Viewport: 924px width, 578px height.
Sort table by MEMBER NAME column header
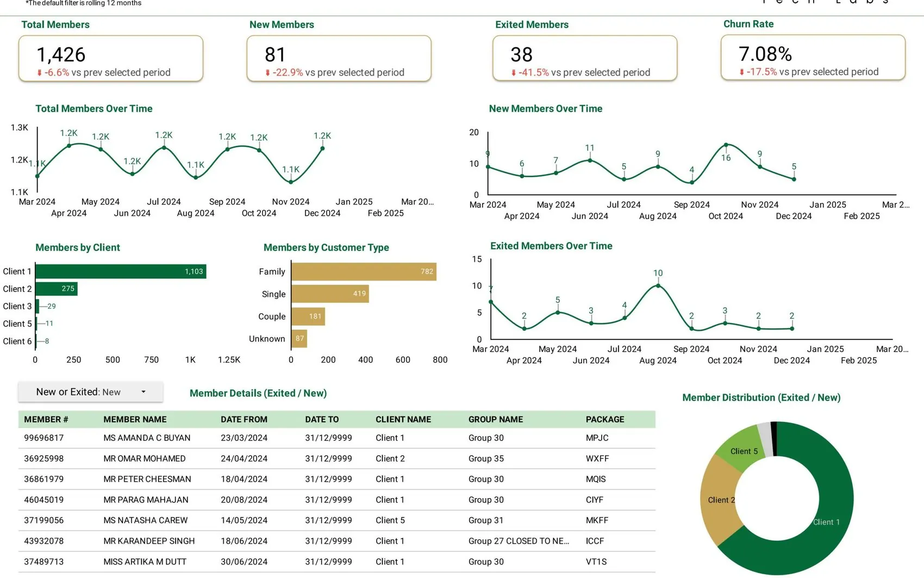coord(135,419)
